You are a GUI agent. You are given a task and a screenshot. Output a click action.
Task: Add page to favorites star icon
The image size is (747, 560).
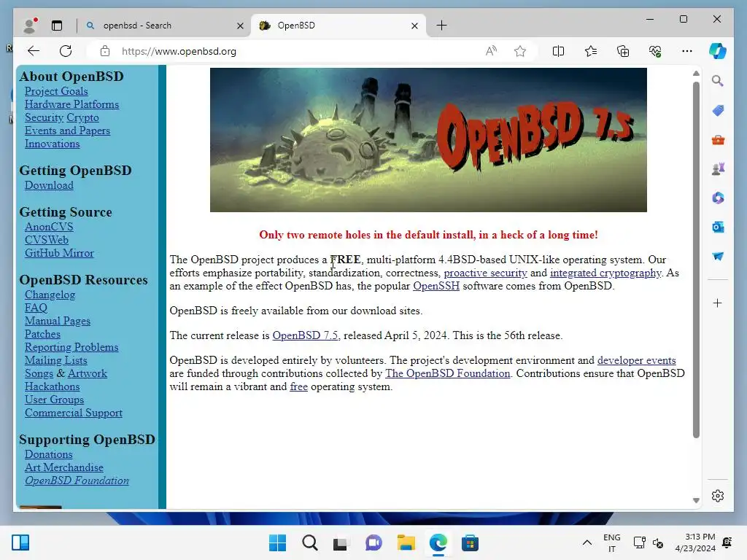(x=519, y=51)
